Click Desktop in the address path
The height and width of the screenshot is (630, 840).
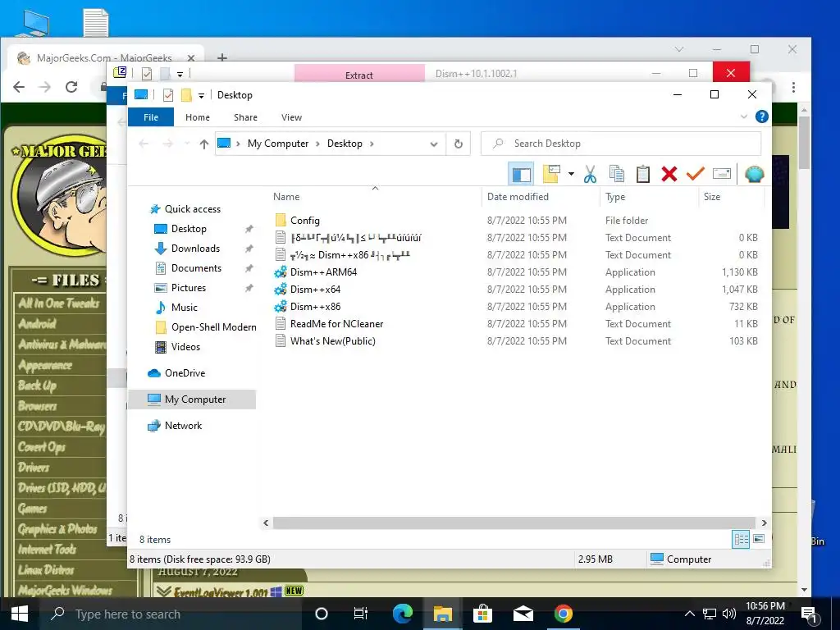pyautogui.click(x=345, y=144)
